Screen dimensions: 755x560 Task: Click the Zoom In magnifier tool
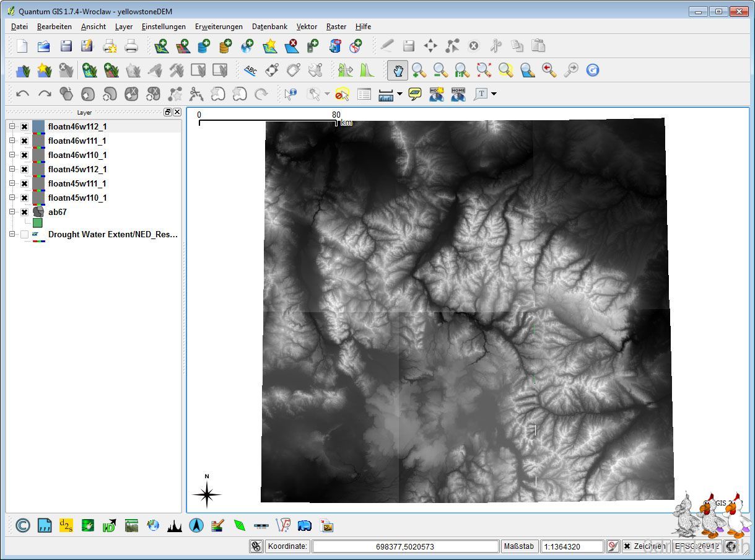[x=419, y=70]
